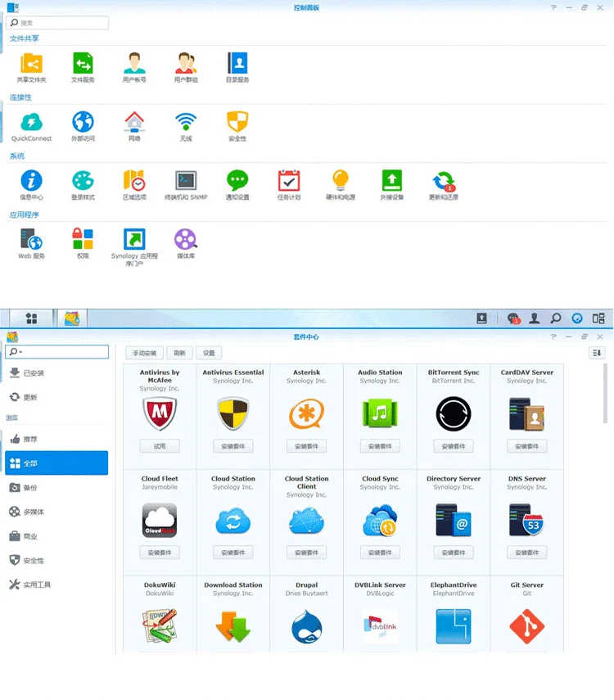Click Manual Install (手动安装) button
Screen dimensions: 614x700
[145, 353]
